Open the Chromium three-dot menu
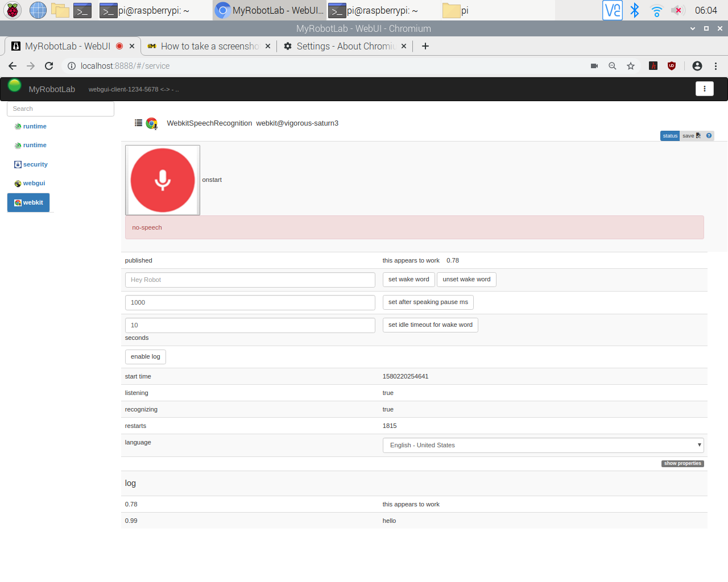The image size is (728, 582). coord(716,66)
